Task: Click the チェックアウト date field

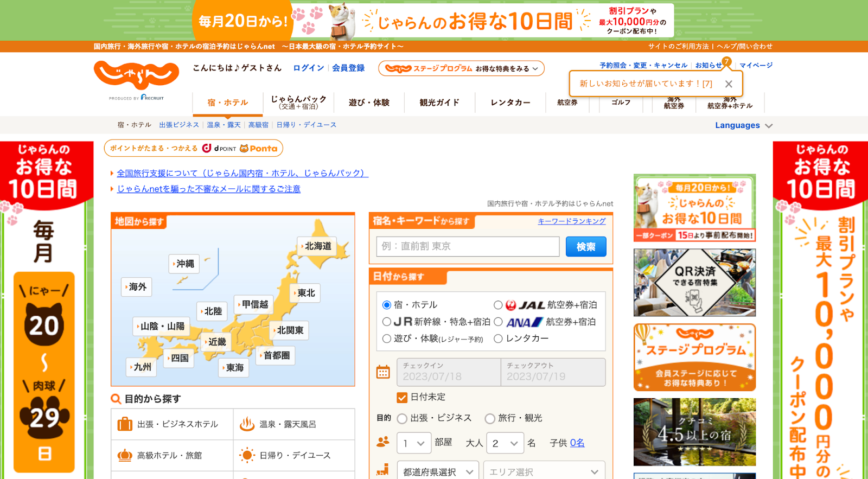Action: pos(553,372)
